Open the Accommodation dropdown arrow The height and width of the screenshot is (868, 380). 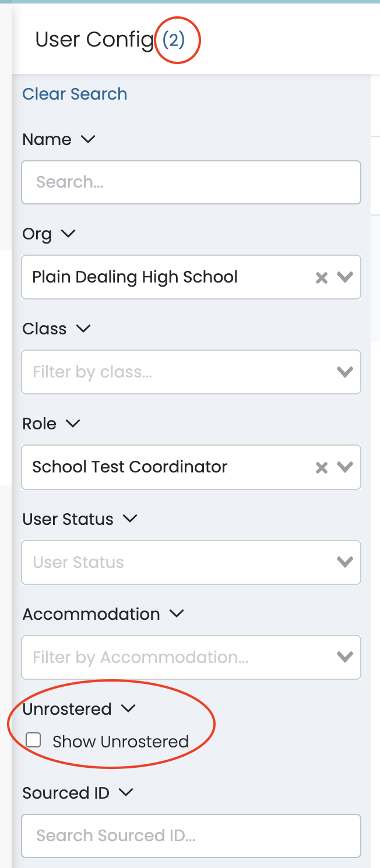click(346, 657)
